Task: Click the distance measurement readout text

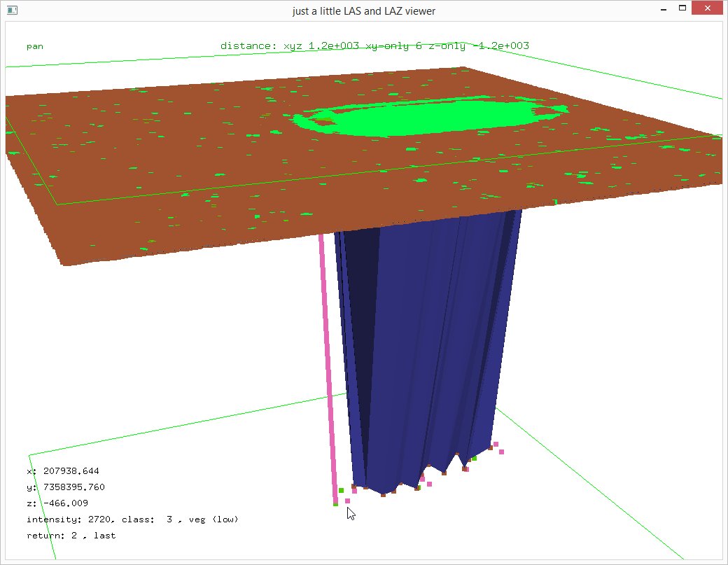Action: [374, 46]
